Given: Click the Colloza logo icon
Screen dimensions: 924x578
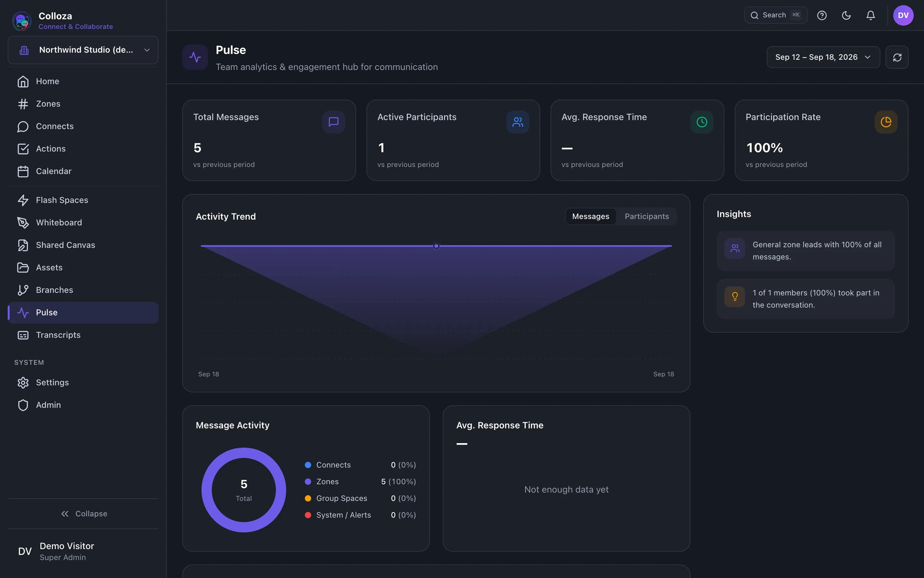Looking at the screenshot, I should pyautogui.click(x=22, y=21).
